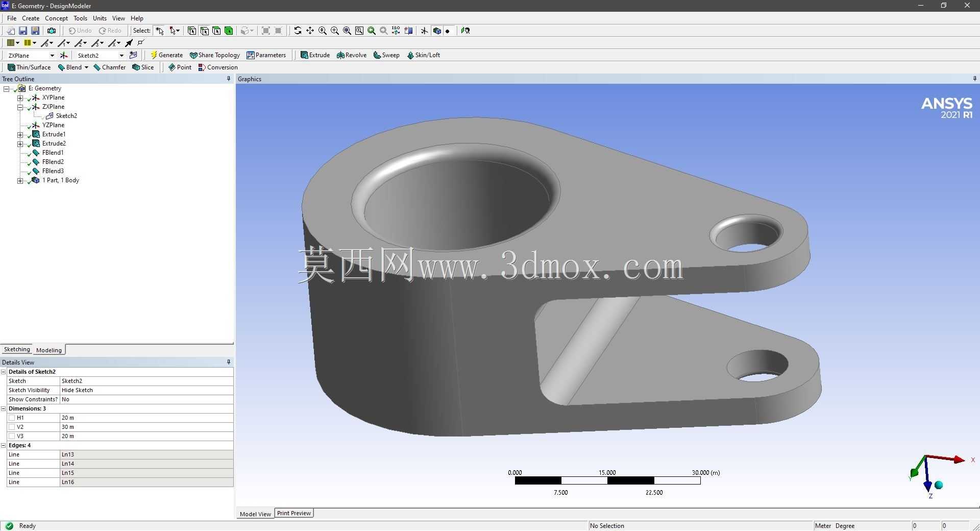Viewport: 980px width, 531px height.
Task: Open the Revolve feature tool
Action: point(352,55)
